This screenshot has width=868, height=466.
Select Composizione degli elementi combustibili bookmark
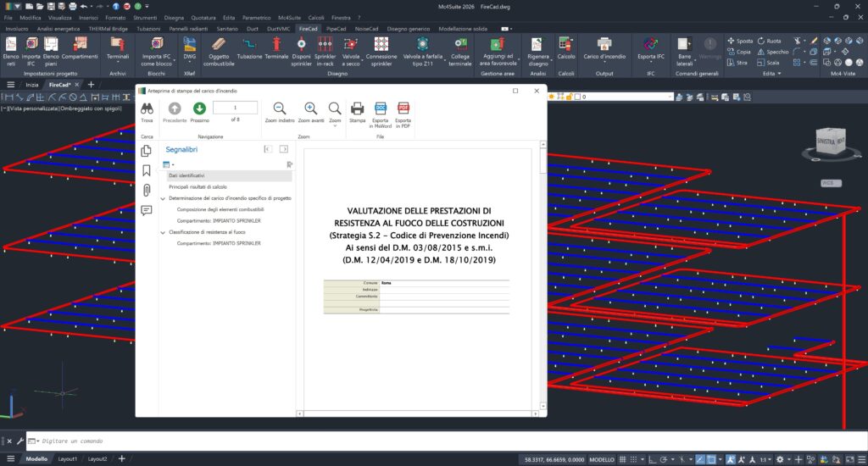[x=220, y=210]
